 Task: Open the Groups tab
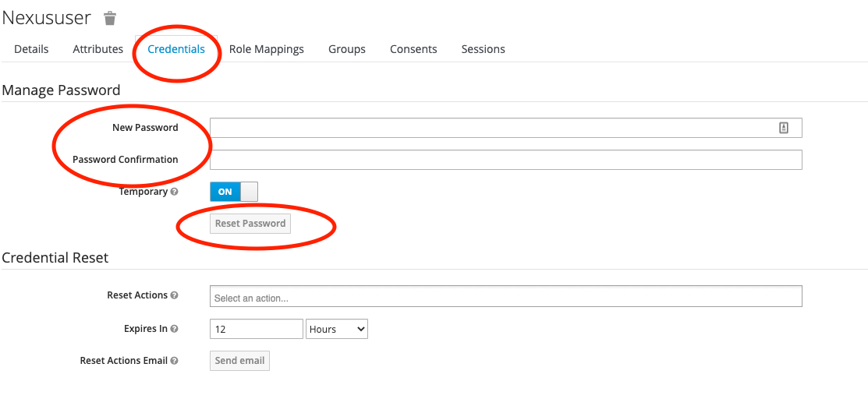(x=346, y=49)
